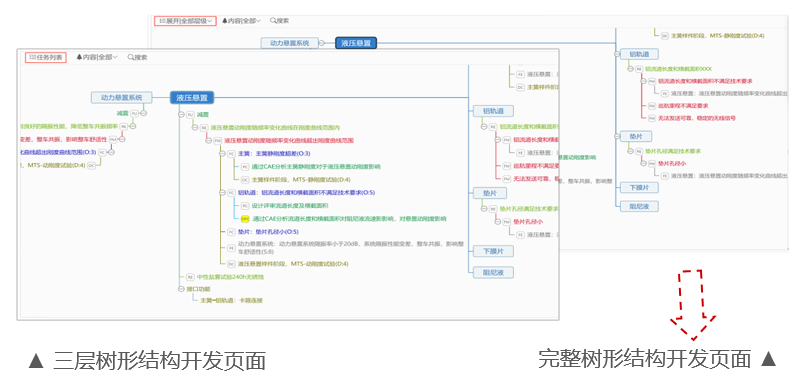This screenshot has height=390, width=801.
Task: Click PC icon of 通过CAE分析主簧静刚度 row
Action: pos(245,167)
